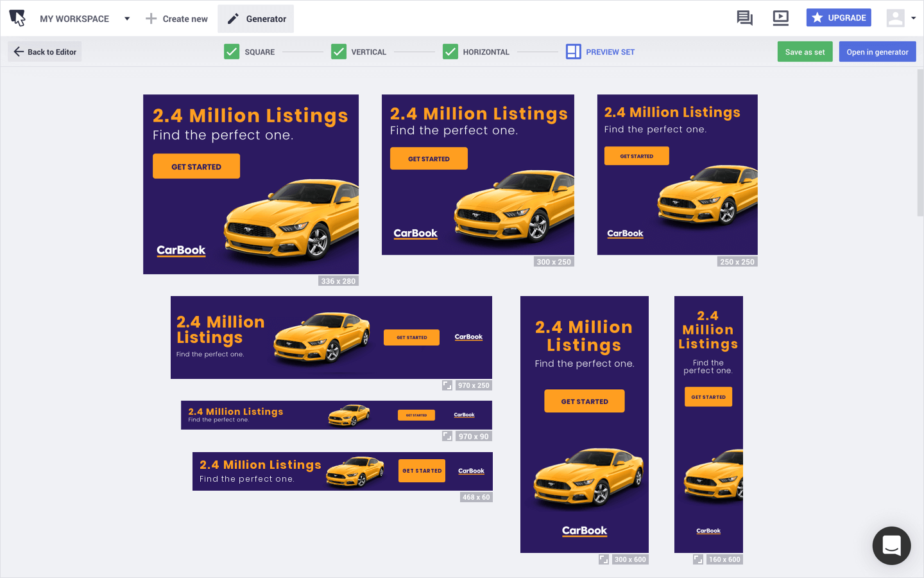Click the PREVIEW SET layout icon

pyautogui.click(x=574, y=51)
